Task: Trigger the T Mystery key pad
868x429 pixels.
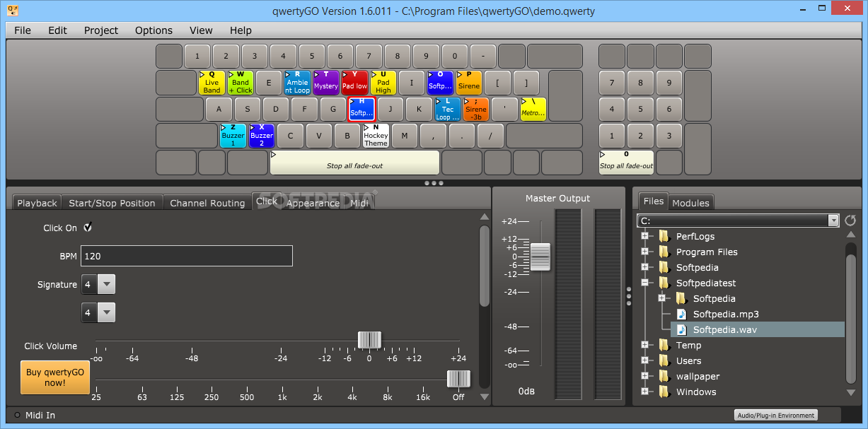Action: coord(326,83)
